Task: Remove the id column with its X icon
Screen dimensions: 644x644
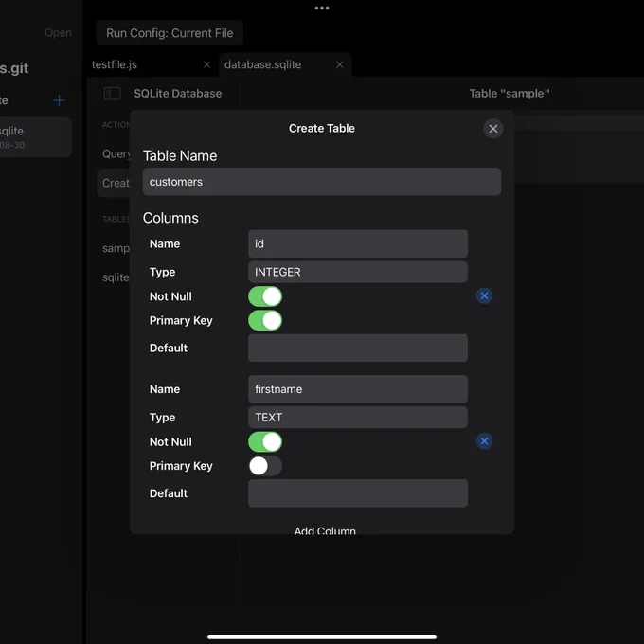Action: coord(484,295)
